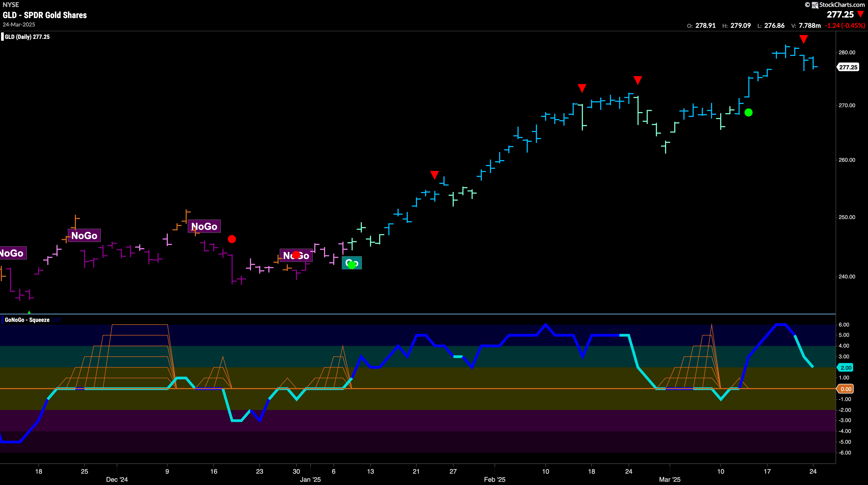Screen dimensions: 868x485
Task: Click the green circle marker in March
Action: (x=748, y=113)
